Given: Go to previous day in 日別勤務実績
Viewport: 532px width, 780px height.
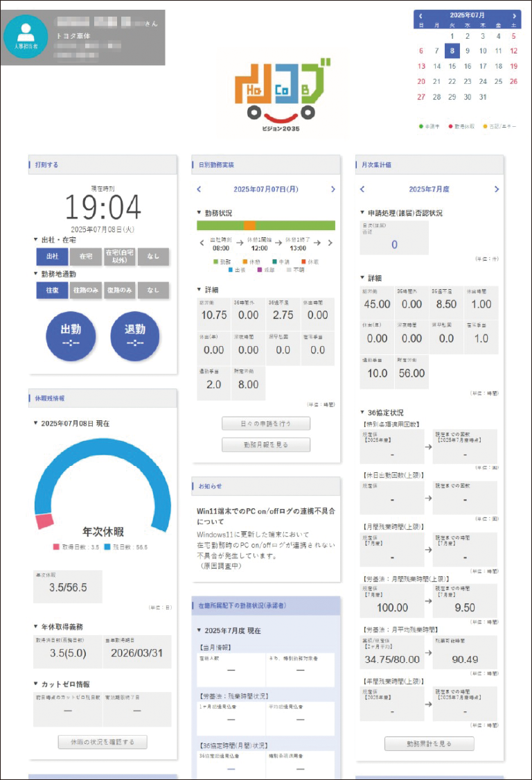Looking at the screenshot, I should coord(199,189).
